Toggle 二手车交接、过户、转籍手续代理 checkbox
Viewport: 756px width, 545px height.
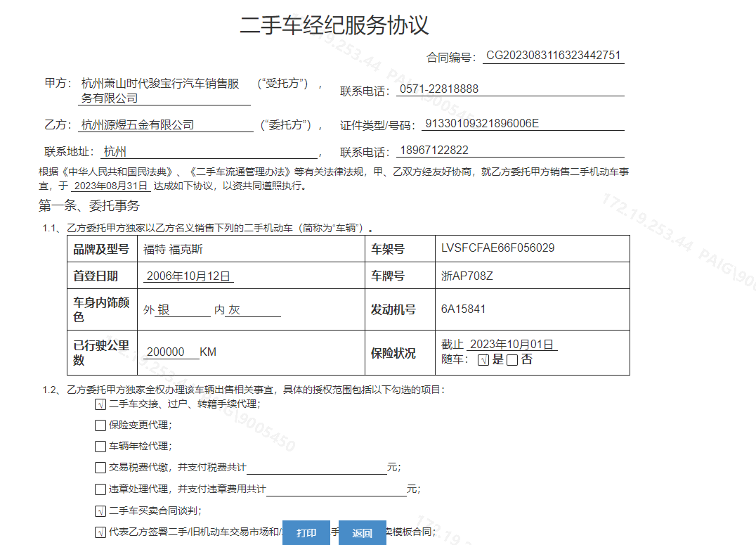tap(100, 404)
